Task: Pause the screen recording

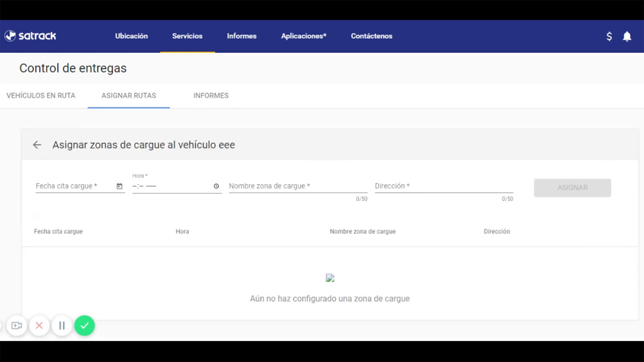Action: tap(62, 326)
